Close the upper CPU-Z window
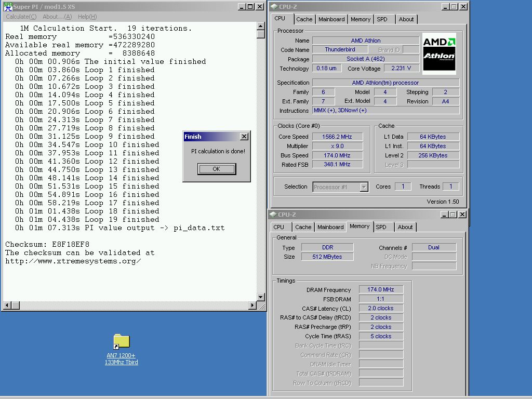 point(463,6)
